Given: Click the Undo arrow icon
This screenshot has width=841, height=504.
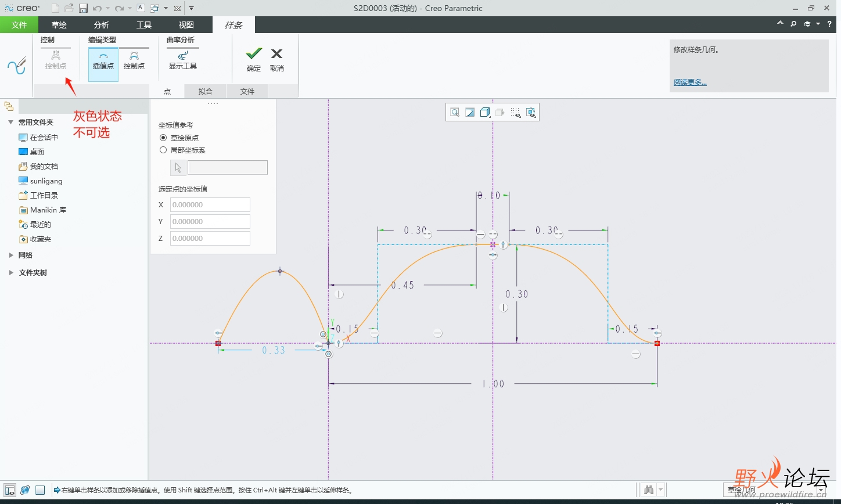Looking at the screenshot, I should pos(98,8).
